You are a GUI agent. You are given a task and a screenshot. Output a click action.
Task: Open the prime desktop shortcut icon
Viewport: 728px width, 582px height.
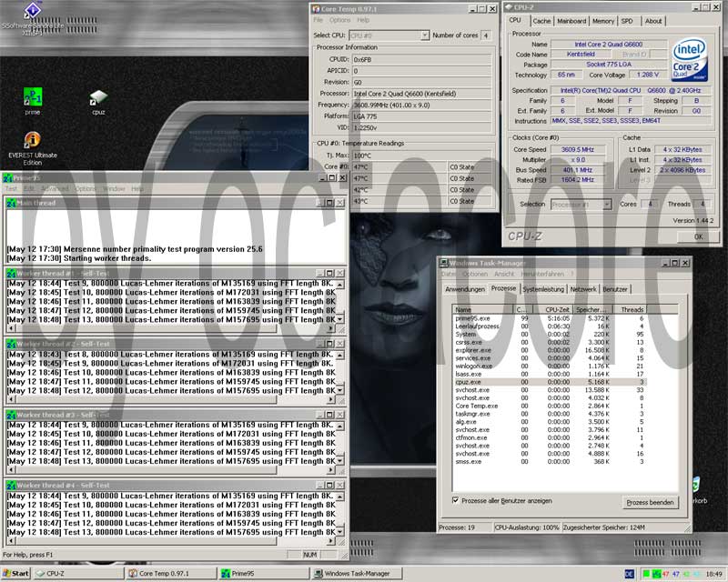33,96
